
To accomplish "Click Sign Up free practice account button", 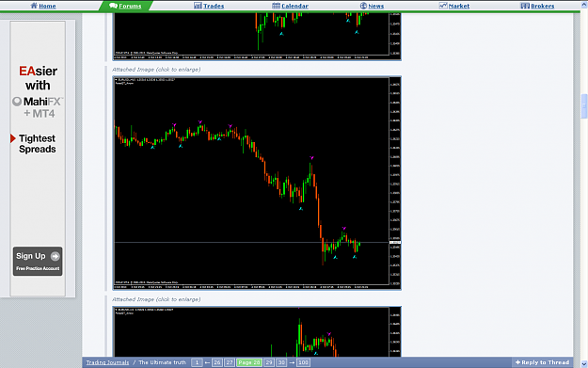I will click(x=38, y=261).
